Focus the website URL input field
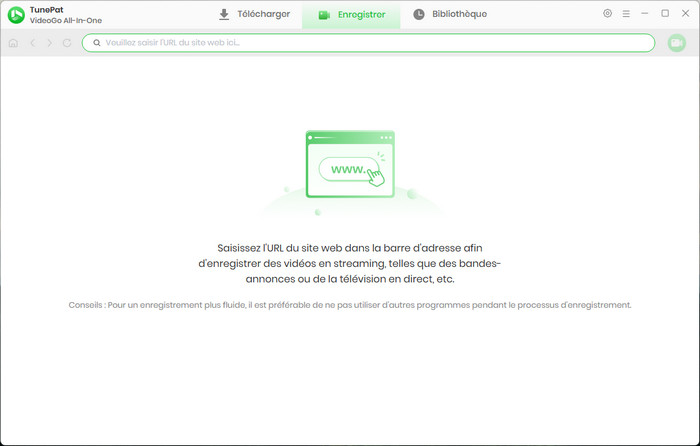This screenshot has width=700, height=446. (368, 43)
